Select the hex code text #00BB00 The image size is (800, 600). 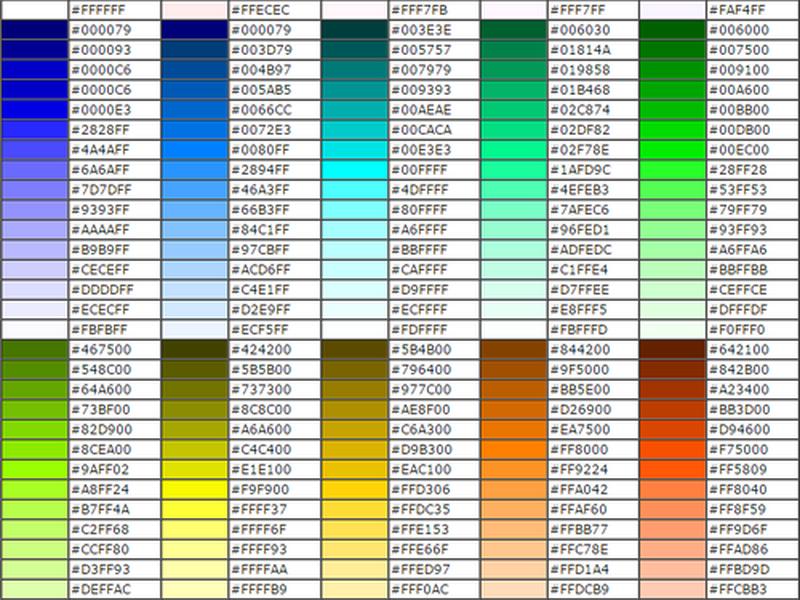tap(738, 110)
